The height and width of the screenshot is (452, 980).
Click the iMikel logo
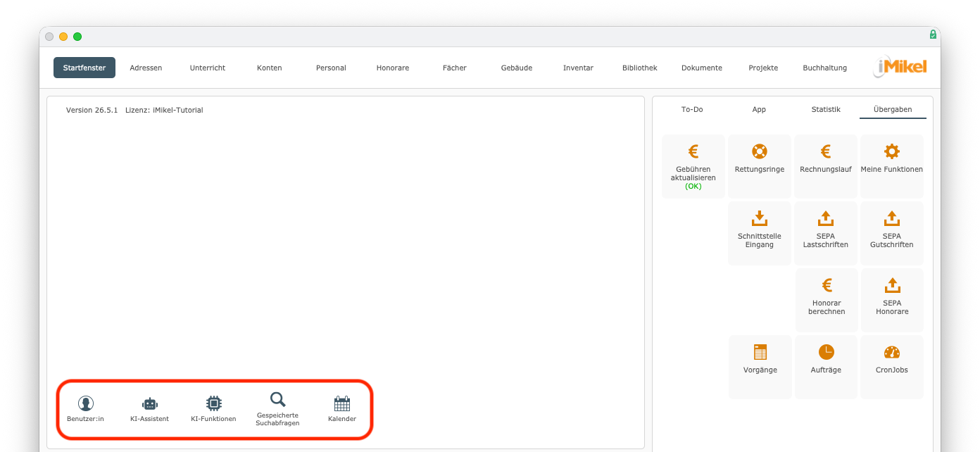pos(900,68)
